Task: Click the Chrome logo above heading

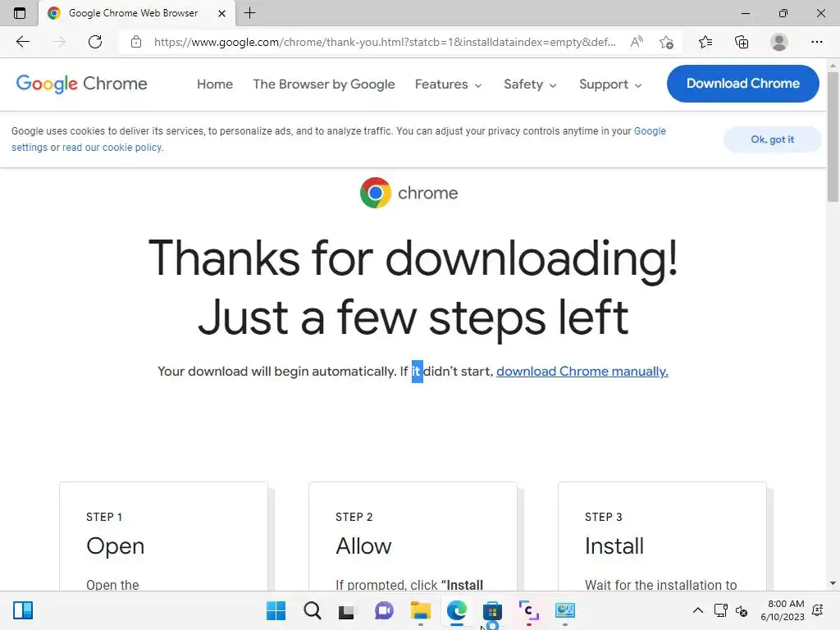Action: [x=409, y=193]
